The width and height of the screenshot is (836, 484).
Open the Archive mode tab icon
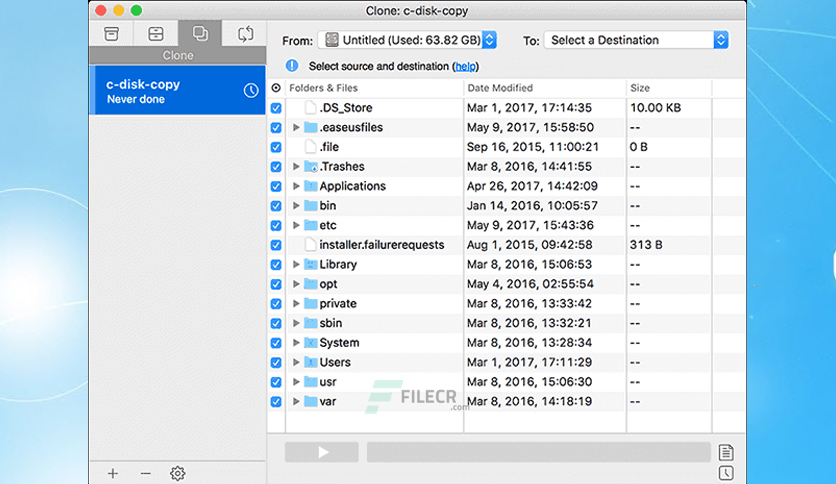click(111, 34)
